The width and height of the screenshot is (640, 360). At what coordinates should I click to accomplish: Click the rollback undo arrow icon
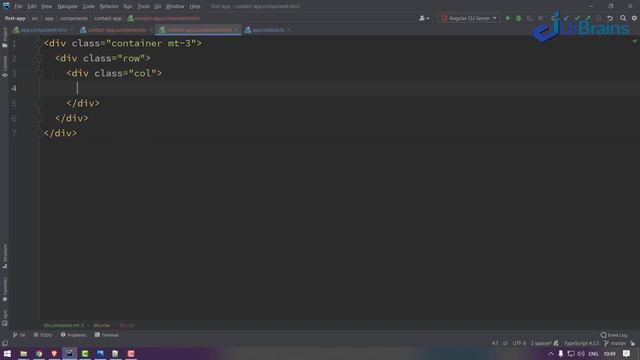pyautogui.click(x=610, y=18)
